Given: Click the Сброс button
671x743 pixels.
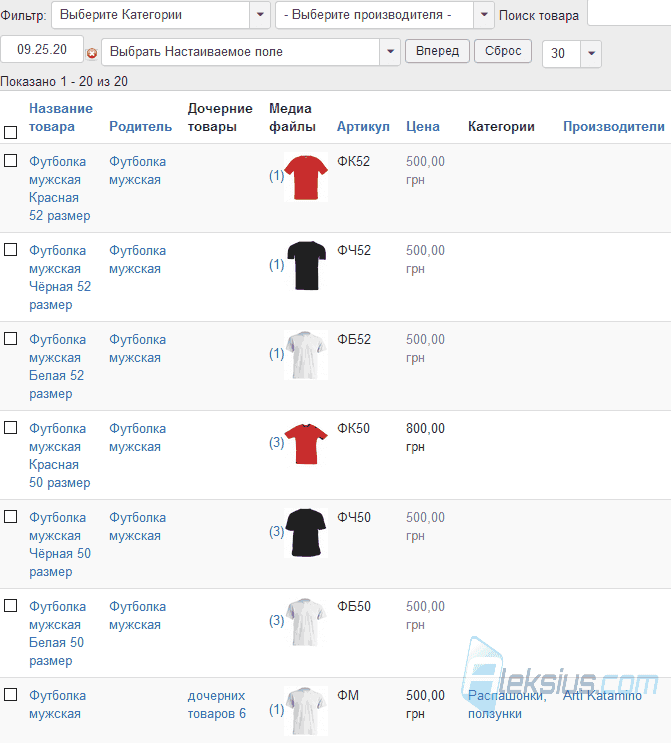Looking at the screenshot, I should point(503,51).
